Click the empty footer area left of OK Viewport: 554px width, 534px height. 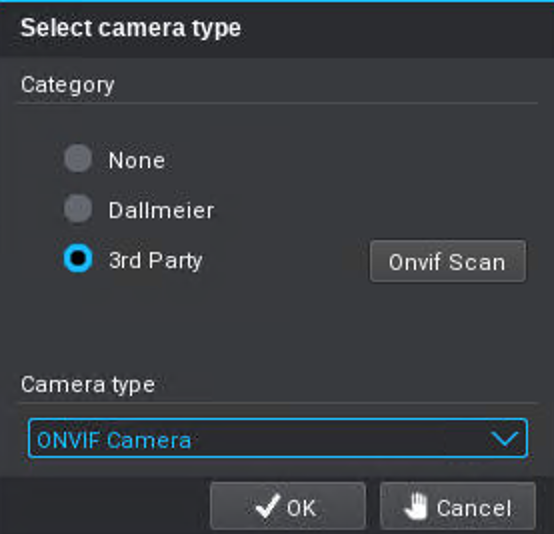tap(105, 506)
